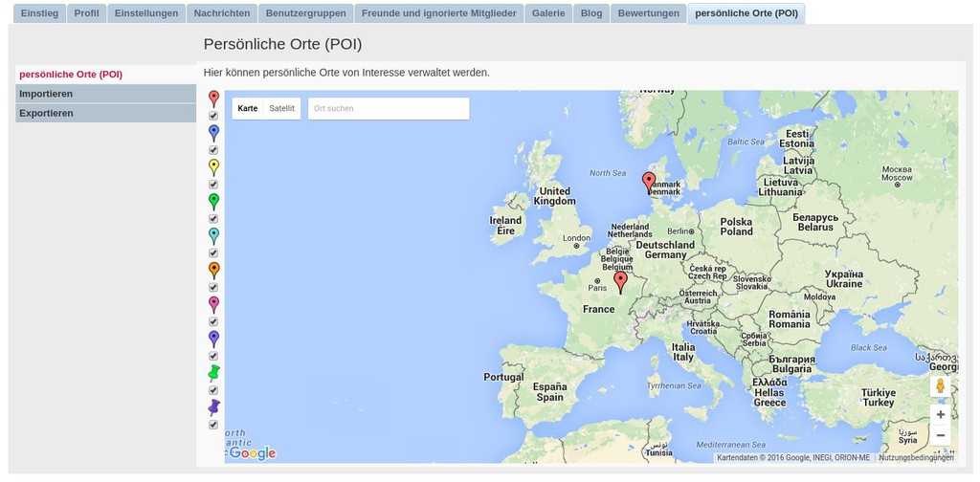Select the purple marker pin icon
The width and height of the screenshot is (980, 482).
coord(213,339)
